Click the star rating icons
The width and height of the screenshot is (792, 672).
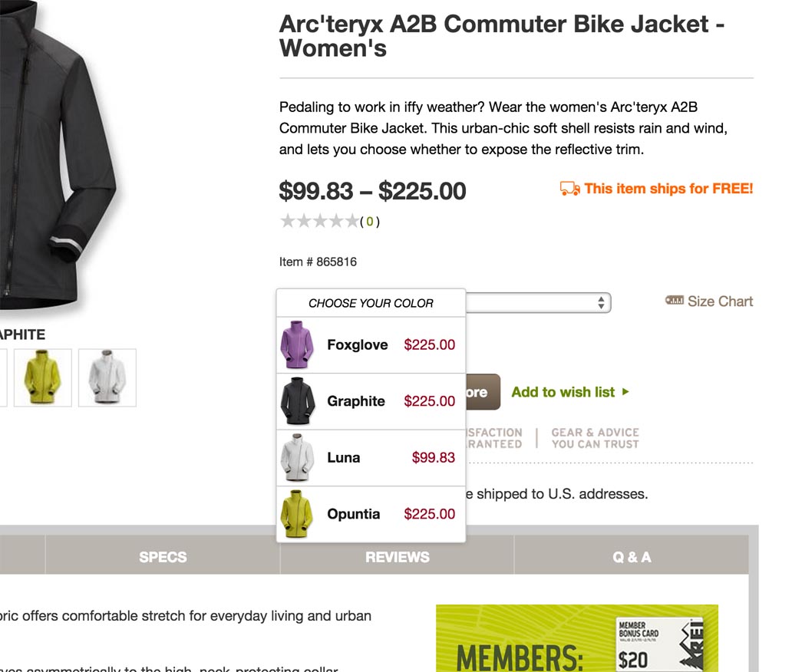[319, 222]
